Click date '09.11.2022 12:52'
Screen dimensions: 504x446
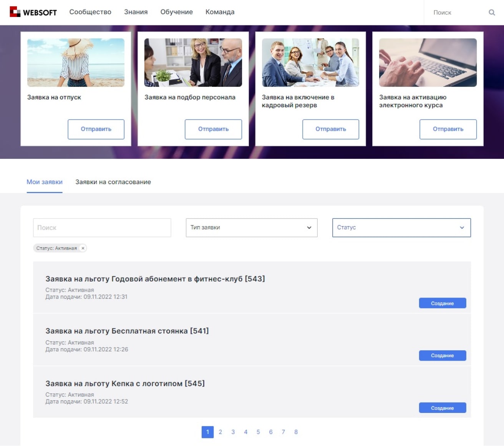(x=106, y=401)
